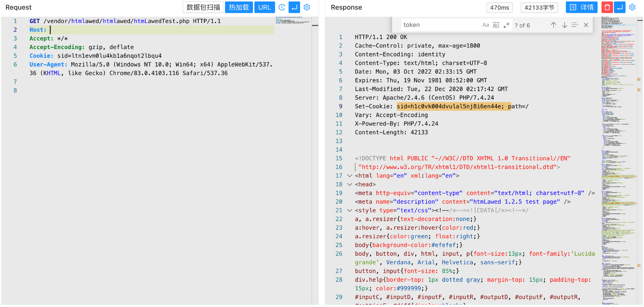Click the URL button
Viewport: 644px width, 307px height.
264,7
